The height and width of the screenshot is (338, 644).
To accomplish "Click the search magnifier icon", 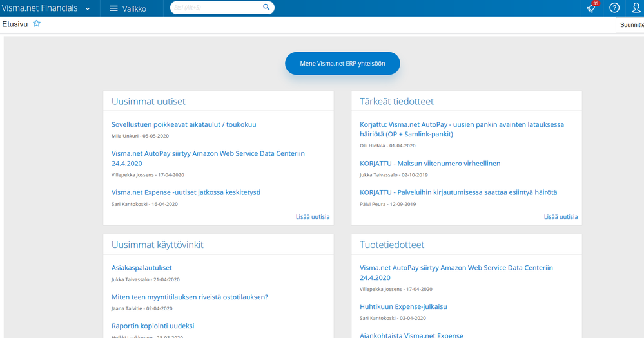I will pyautogui.click(x=266, y=7).
